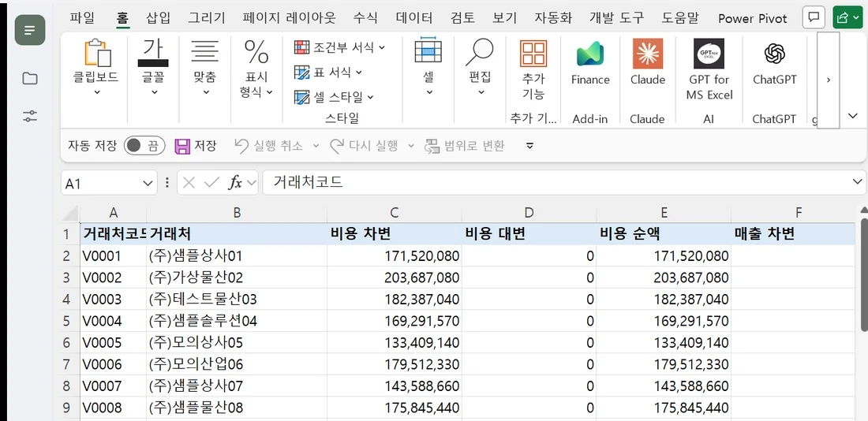This screenshot has height=421, width=868.
Task: Show more ribbon add-ins arrow
Action: (x=828, y=80)
